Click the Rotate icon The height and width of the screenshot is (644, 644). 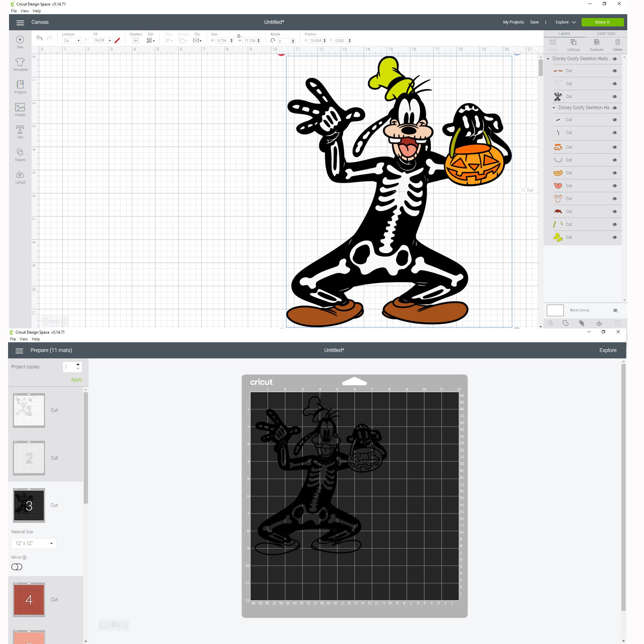click(x=273, y=40)
